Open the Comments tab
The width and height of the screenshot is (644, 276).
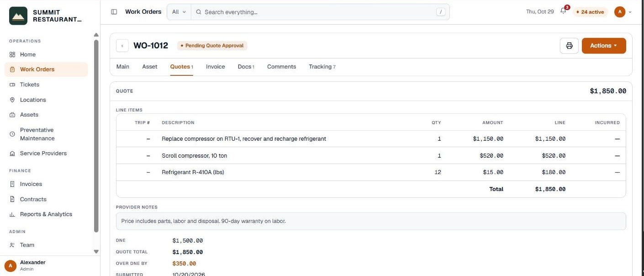[x=282, y=67]
